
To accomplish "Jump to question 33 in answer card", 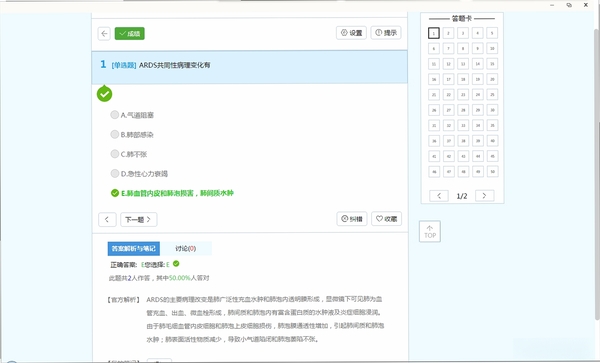I will pos(463,125).
